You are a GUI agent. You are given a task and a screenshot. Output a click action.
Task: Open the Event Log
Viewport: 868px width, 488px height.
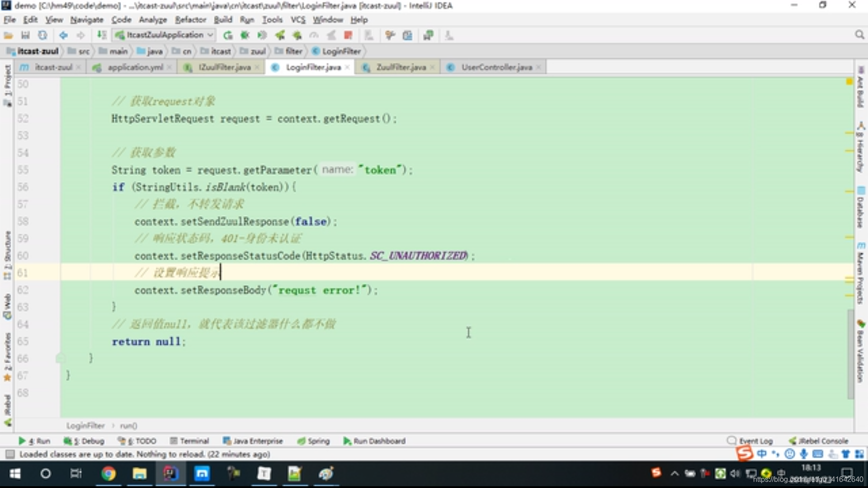pyautogui.click(x=750, y=441)
